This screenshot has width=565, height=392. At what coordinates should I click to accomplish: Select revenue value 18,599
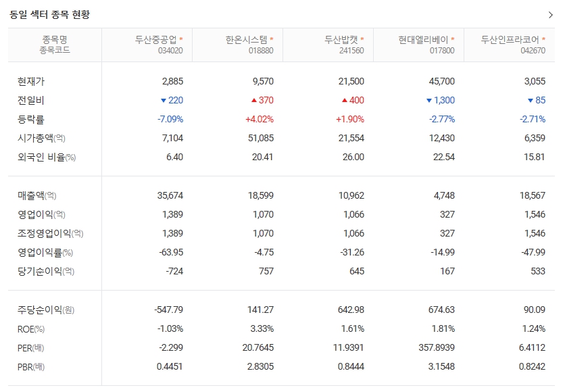[x=261, y=195]
